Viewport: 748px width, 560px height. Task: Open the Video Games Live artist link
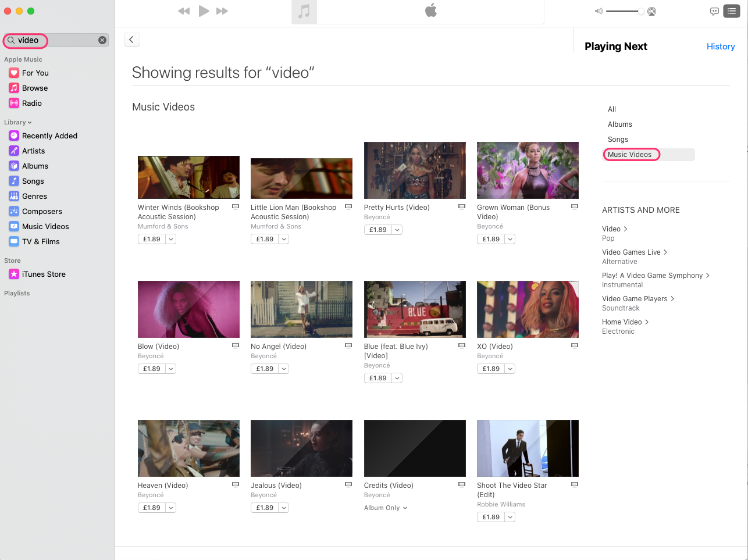click(x=635, y=252)
